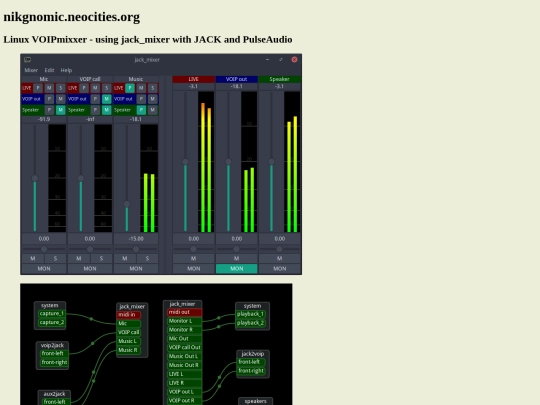Enable MON on the Speaker output
Screen dimensions: 540x405
tap(279, 269)
